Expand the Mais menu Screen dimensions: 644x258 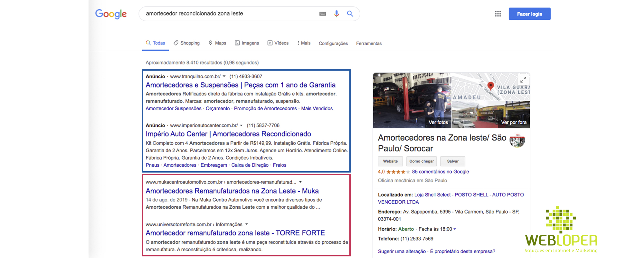304,43
